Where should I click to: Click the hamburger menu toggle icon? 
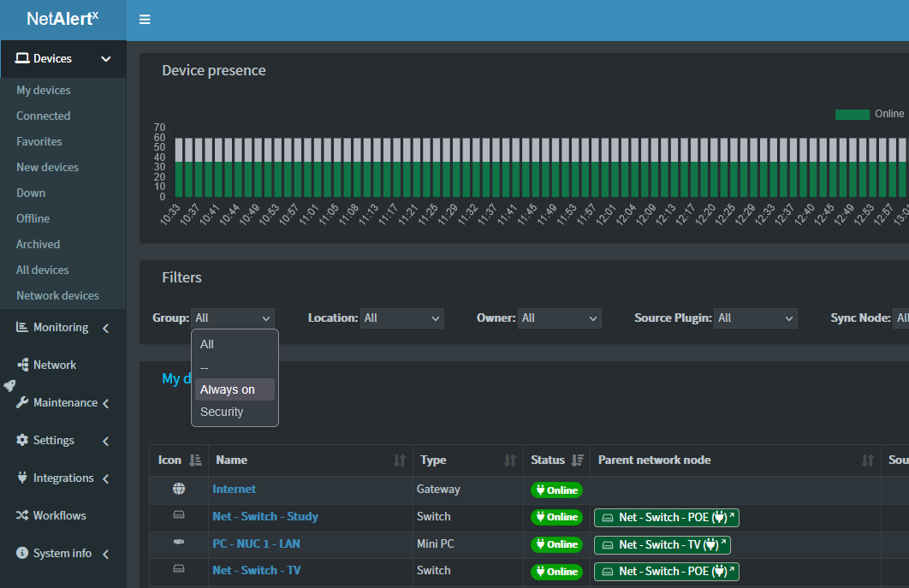tap(145, 20)
